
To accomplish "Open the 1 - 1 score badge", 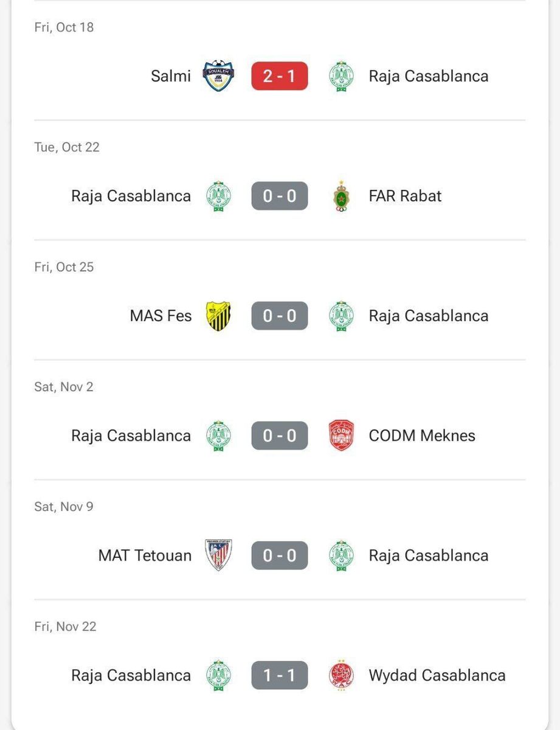I will (280, 675).
